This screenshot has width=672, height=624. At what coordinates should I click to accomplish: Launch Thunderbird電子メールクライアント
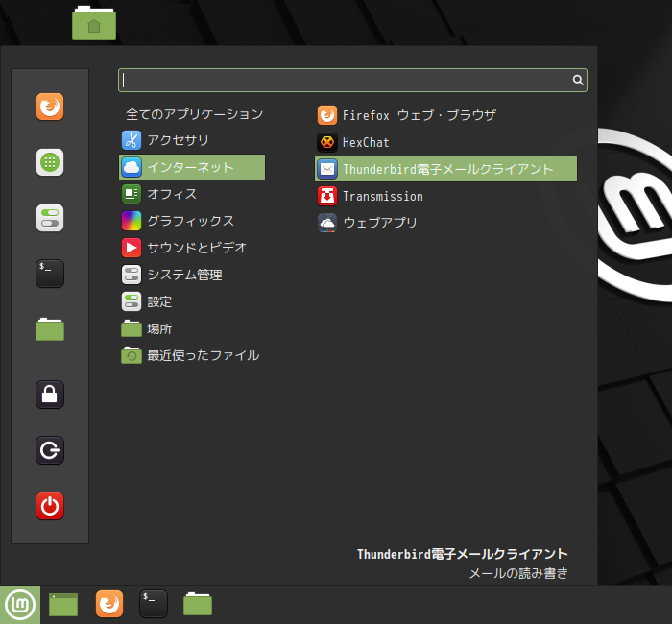[x=445, y=169]
